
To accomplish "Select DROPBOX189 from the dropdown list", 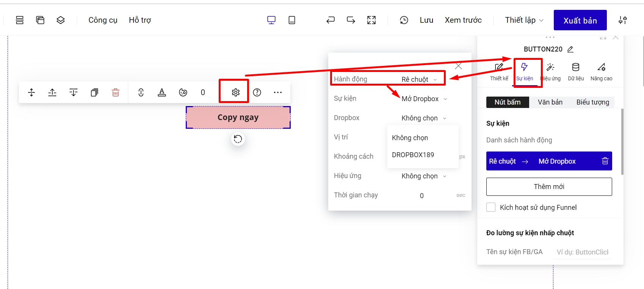I will point(413,155).
